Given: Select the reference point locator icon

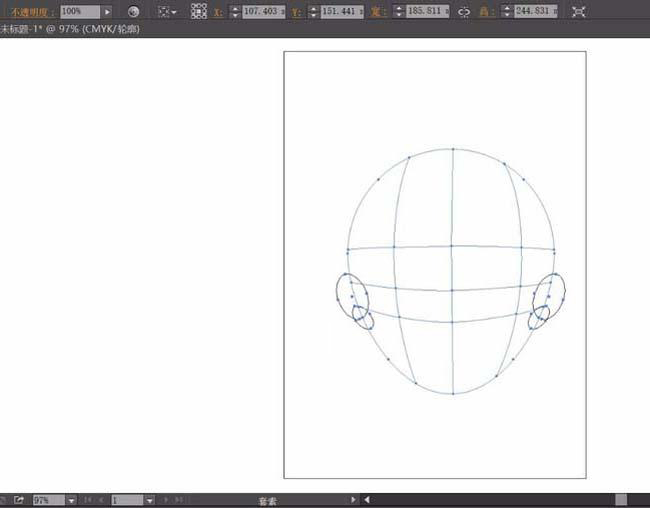Looking at the screenshot, I should [199, 11].
